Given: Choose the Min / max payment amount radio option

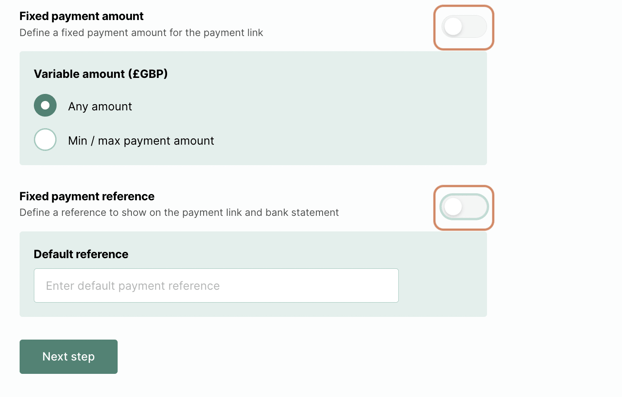Looking at the screenshot, I should pyautogui.click(x=45, y=140).
